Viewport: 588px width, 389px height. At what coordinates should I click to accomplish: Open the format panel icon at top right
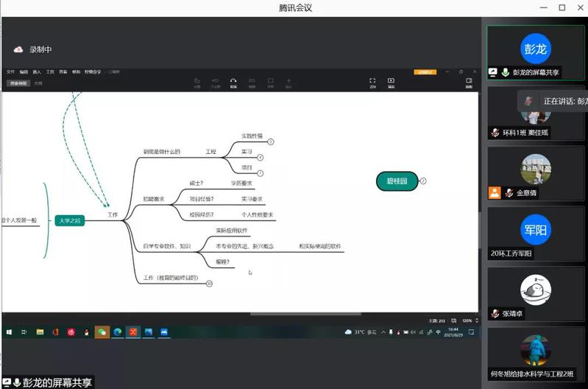point(469,81)
